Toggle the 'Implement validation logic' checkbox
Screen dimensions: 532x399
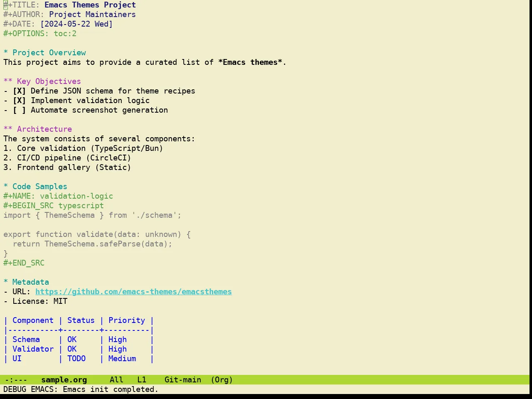click(19, 101)
